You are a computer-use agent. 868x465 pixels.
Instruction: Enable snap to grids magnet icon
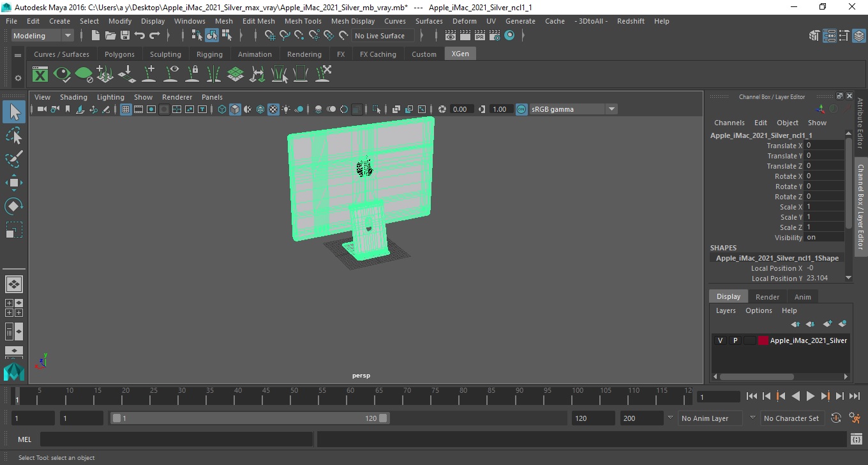pyautogui.click(x=270, y=36)
